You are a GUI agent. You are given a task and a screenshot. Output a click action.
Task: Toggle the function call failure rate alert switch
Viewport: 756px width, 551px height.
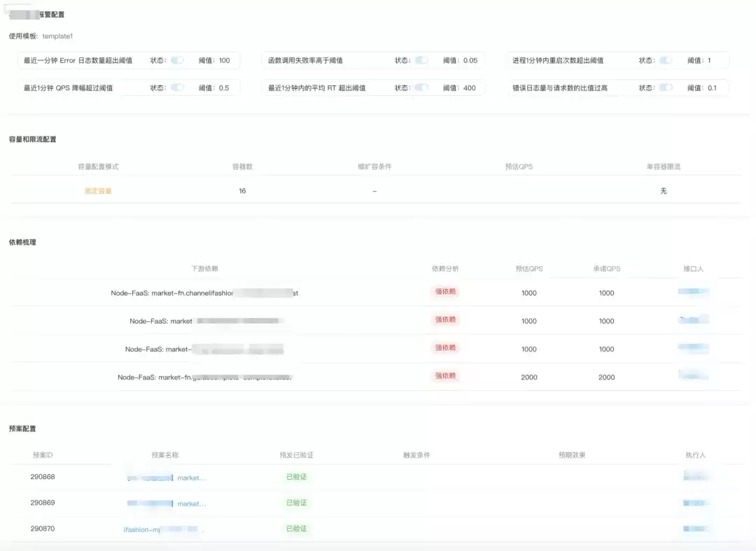pyautogui.click(x=421, y=60)
